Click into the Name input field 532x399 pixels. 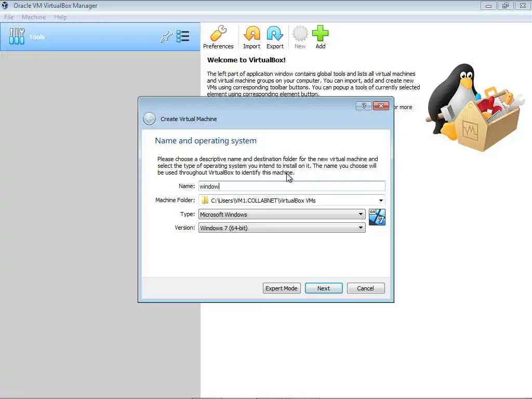click(x=292, y=187)
